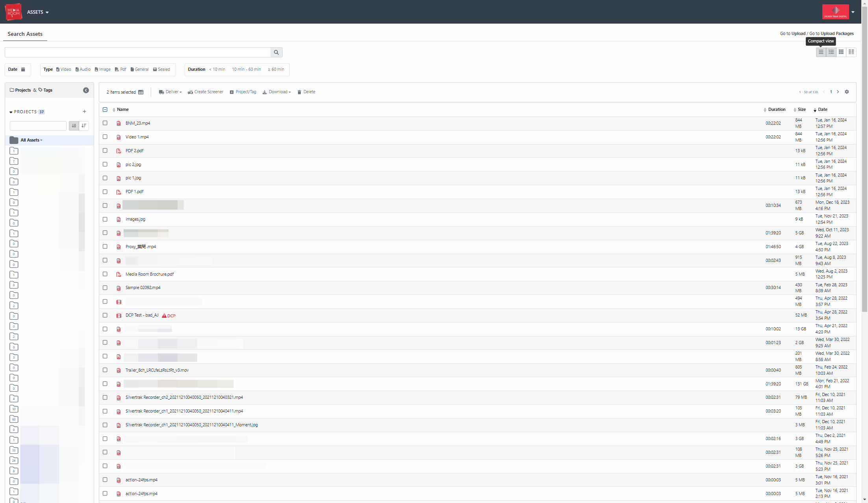Filter by Audio type
868x503 pixels.
click(x=83, y=70)
